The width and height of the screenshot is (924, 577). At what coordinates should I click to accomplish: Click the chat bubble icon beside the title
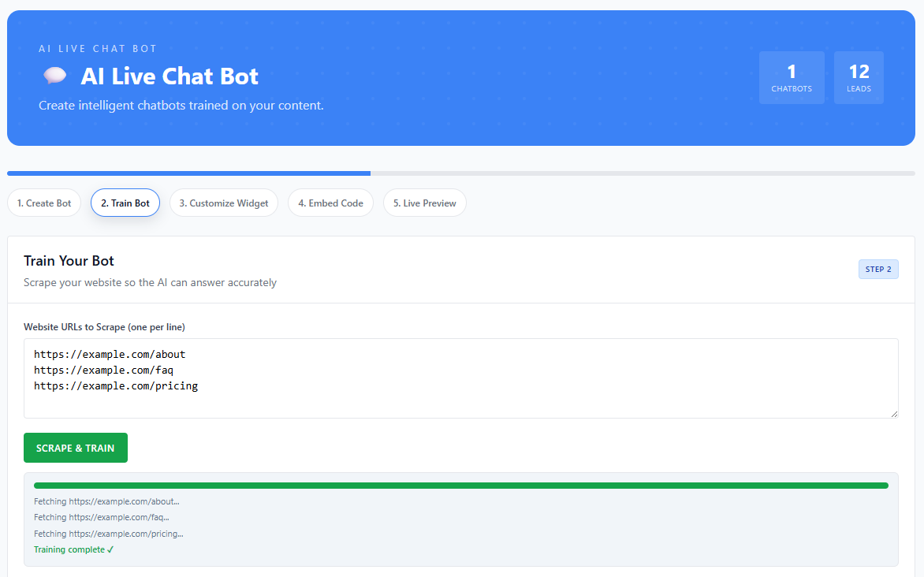[x=54, y=75]
